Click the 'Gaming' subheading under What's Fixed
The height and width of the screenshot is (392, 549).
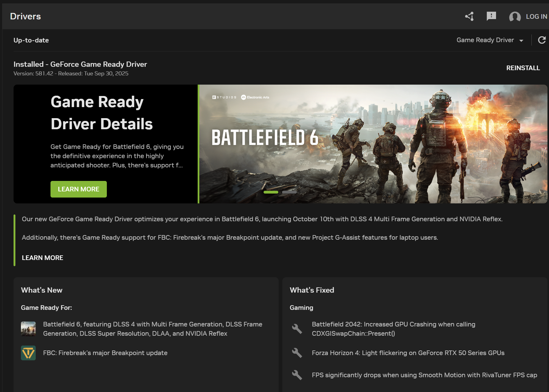301,308
